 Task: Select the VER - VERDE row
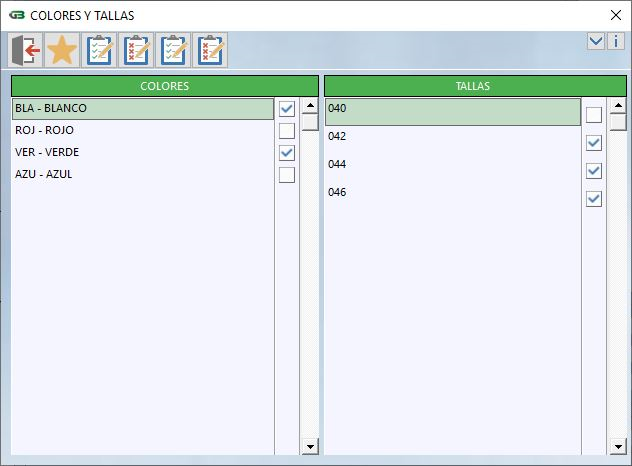[x=140, y=152]
